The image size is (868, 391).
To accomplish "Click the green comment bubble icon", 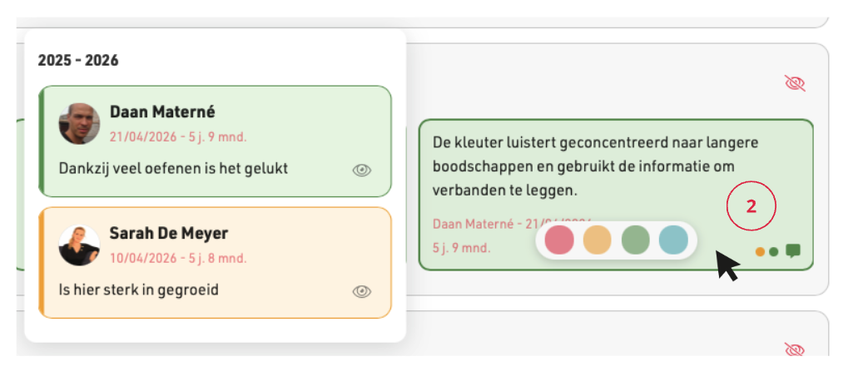I will point(793,251).
